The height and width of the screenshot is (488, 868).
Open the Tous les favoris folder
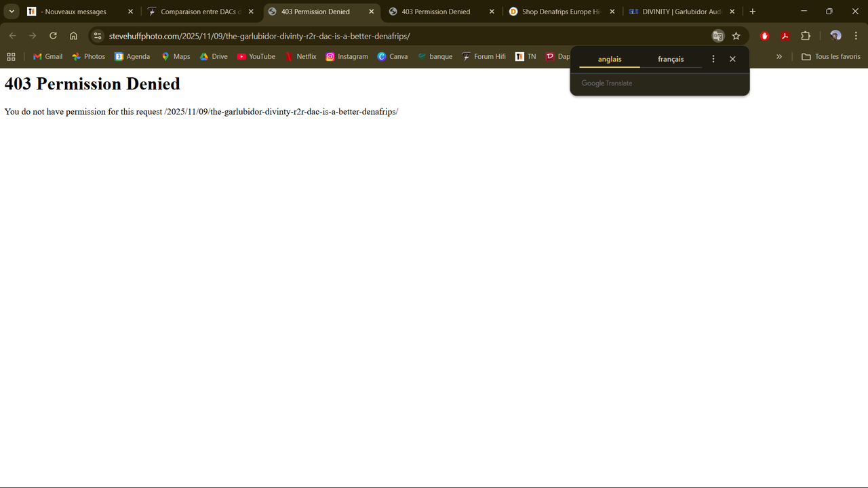click(x=831, y=57)
